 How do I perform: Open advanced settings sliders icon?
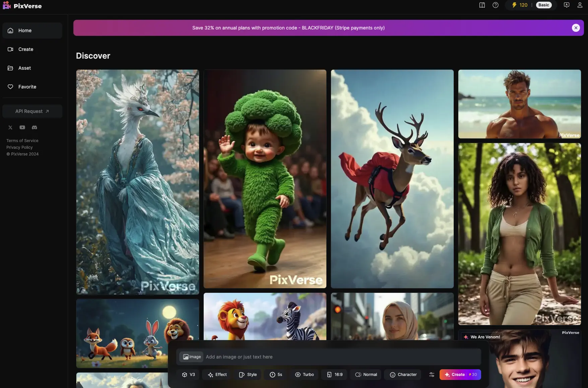point(432,375)
